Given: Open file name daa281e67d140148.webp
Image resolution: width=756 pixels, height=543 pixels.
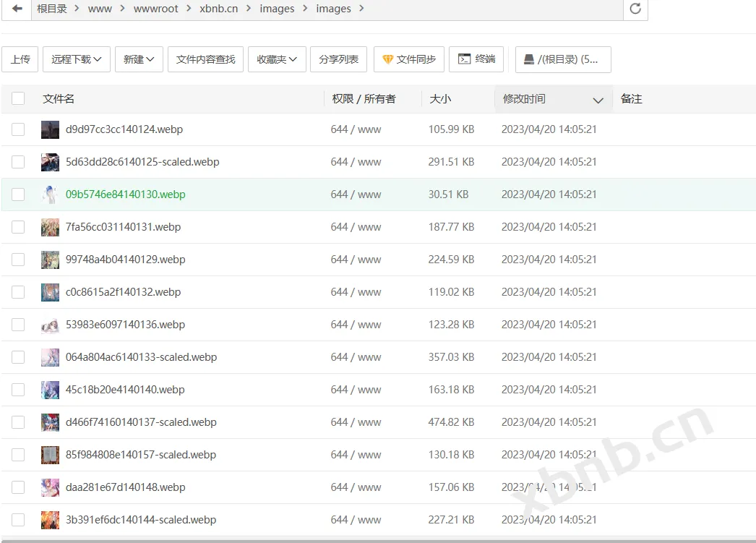Looking at the screenshot, I should coord(125,487).
